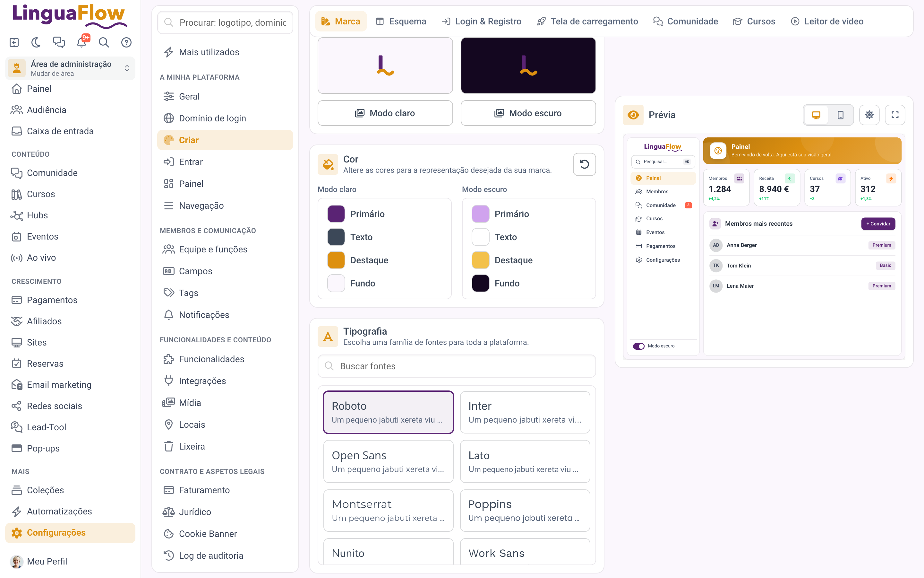Click the search magnifier icon in sidebar
924x578 pixels.
point(104,42)
